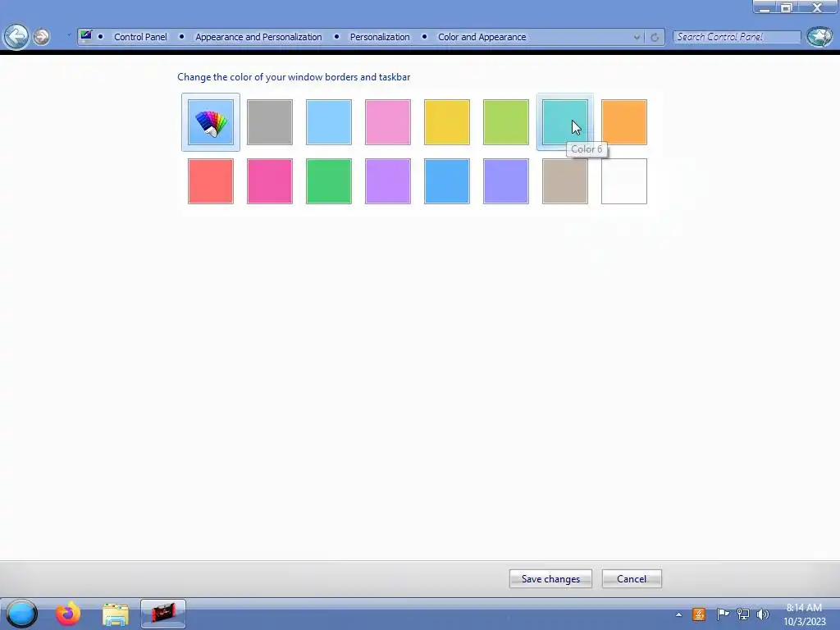
Task: Click the Control Panel address bar icon
Action: 85,36
